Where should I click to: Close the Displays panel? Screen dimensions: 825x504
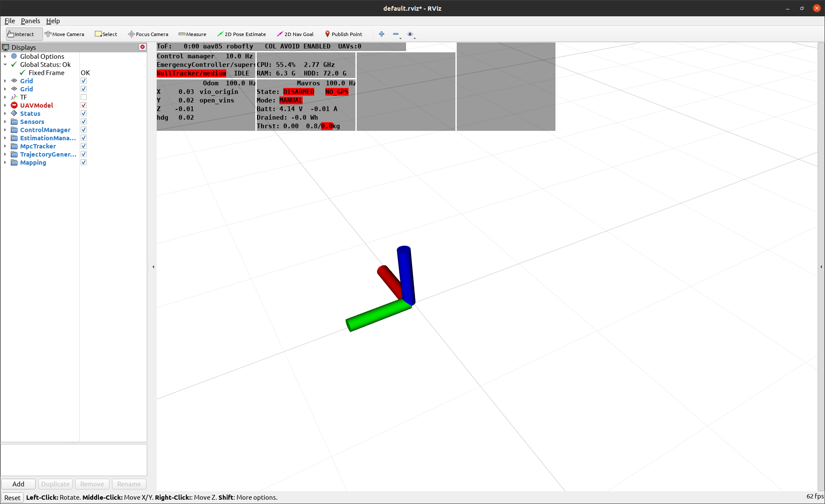(x=143, y=47)
